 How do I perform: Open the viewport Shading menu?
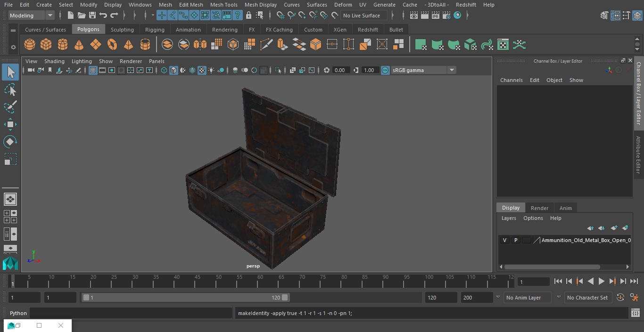54,61
